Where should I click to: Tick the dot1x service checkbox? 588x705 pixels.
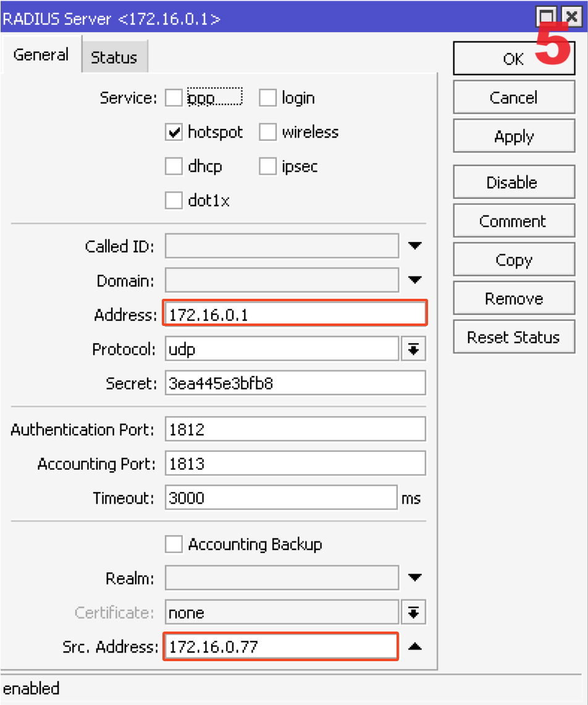(x=174, y=201)
